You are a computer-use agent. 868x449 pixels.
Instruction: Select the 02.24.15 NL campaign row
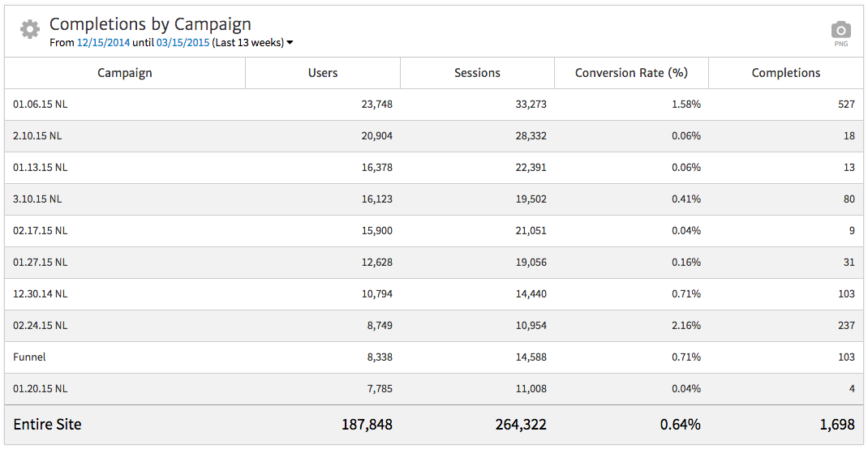coord(41,326)
